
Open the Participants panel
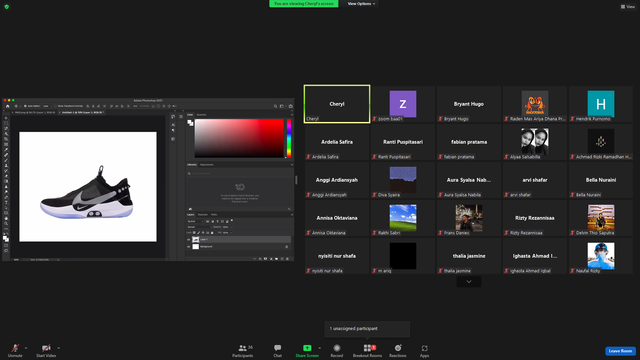(243, 350)
